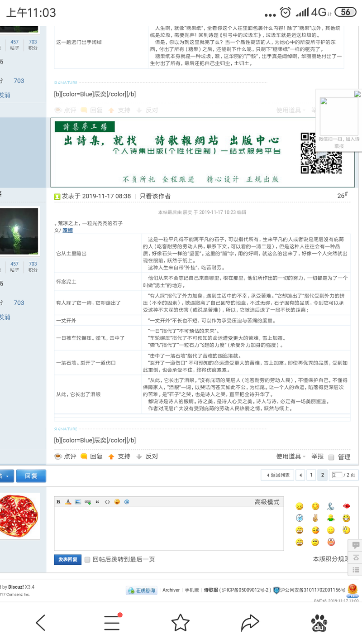Click the insert image icon in editor

coord(78,502)
